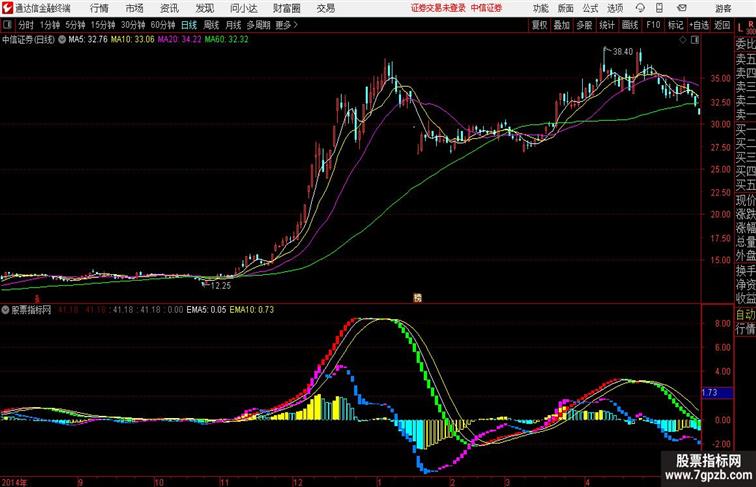Click the red L letter in side panel

tap(740, 28)
